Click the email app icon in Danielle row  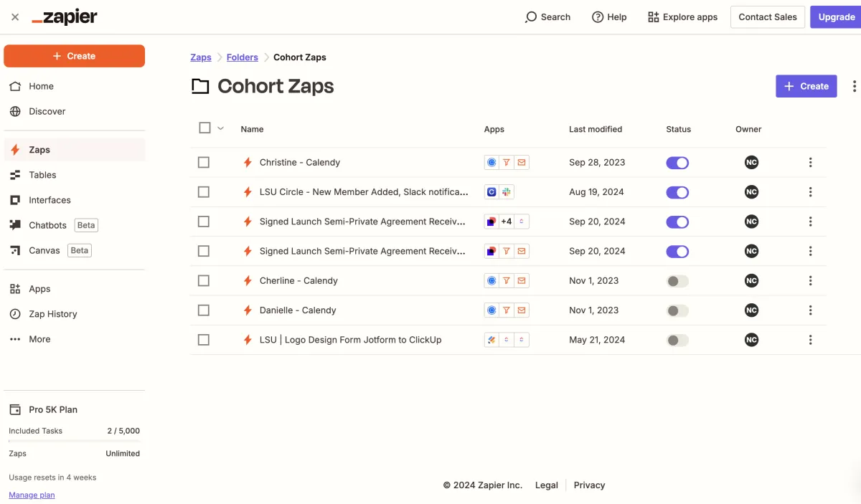pyautogui.click(x=522, y=310)
